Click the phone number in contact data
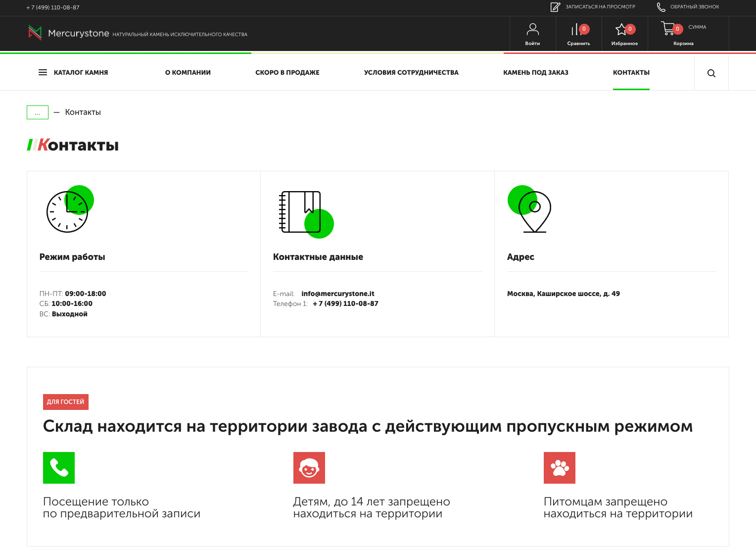Image resolution: width=756 pixels, height=552 pixels. [345, 303]
